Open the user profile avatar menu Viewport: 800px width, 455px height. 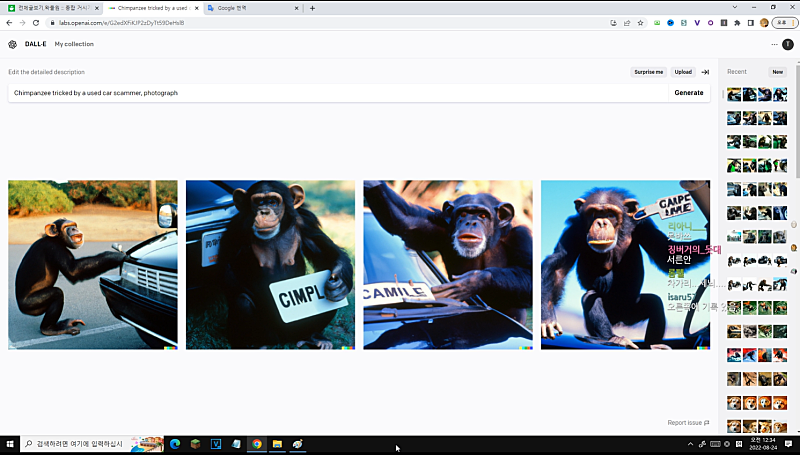pyautogui.click(x=788, y=44)
